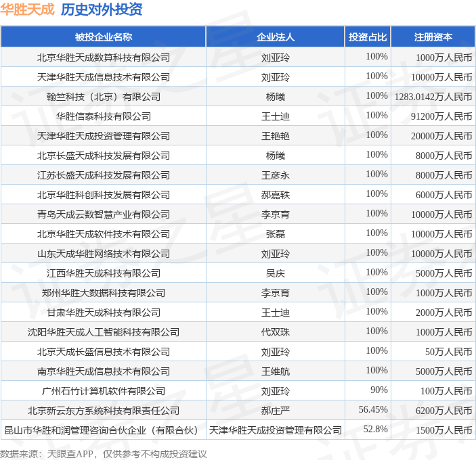Select the 历史对外投资 heading
Image resolution: width=476 pixels, height=460 pixels.
(102, 9)
